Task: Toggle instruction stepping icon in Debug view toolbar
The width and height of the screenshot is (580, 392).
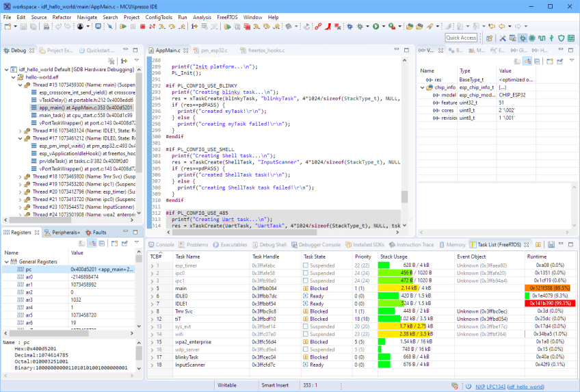Action: [x=124, y=61]
